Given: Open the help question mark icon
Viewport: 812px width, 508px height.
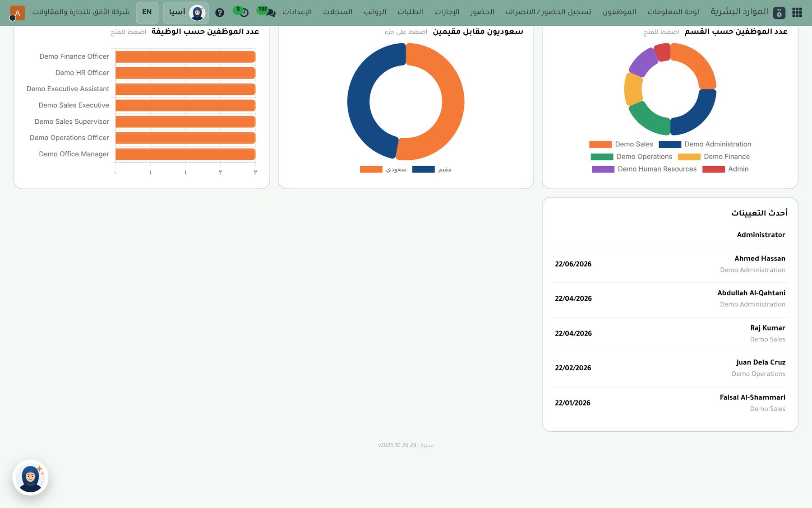Looking at the screenshot, I should click(x=220, y=13).
